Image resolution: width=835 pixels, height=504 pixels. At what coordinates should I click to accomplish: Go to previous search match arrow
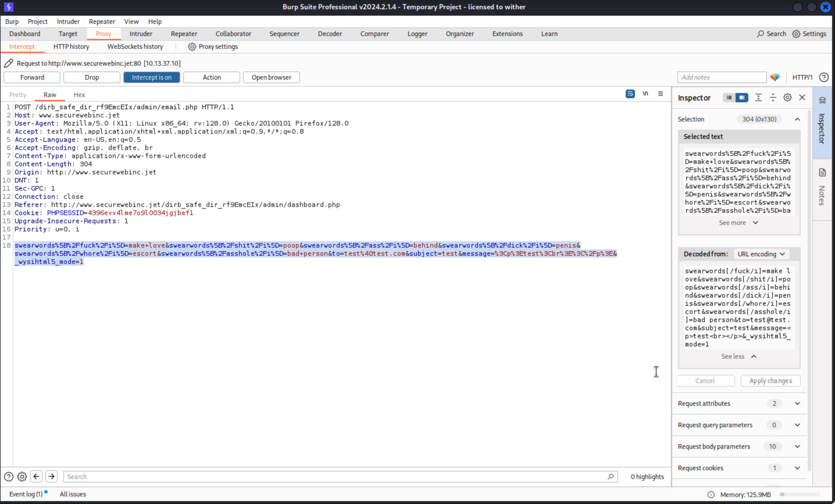pos(36,477)
